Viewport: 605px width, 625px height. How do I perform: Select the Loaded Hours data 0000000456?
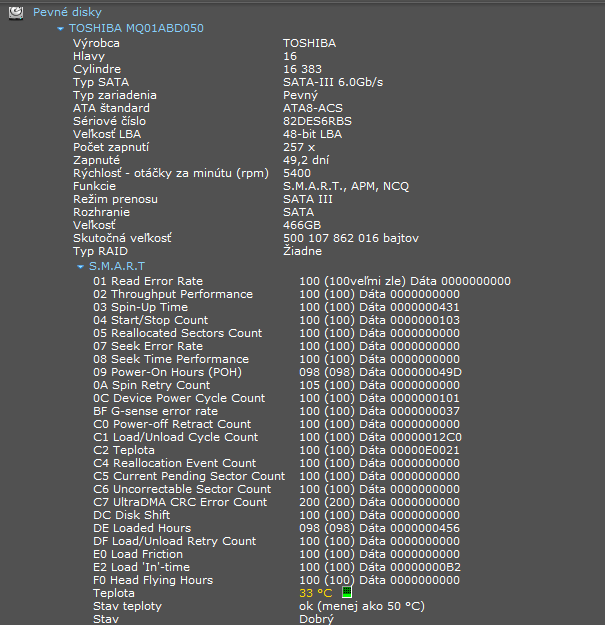[425, 528]
